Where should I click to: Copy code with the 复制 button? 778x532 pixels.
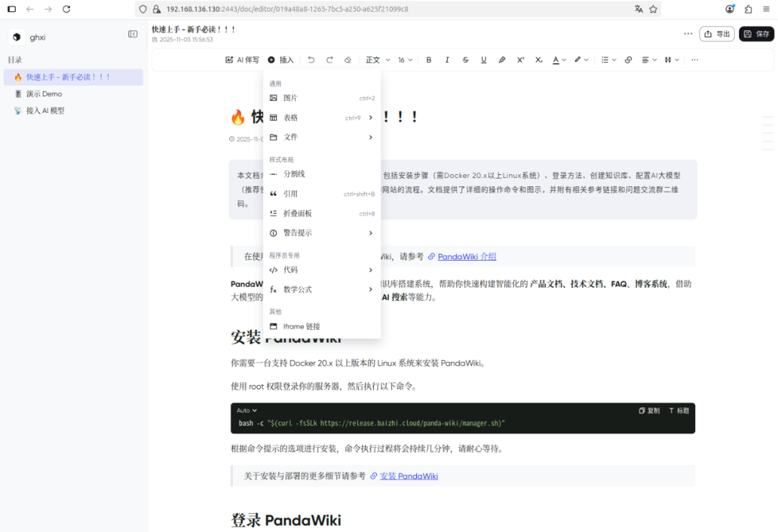[x=649, y=410]
